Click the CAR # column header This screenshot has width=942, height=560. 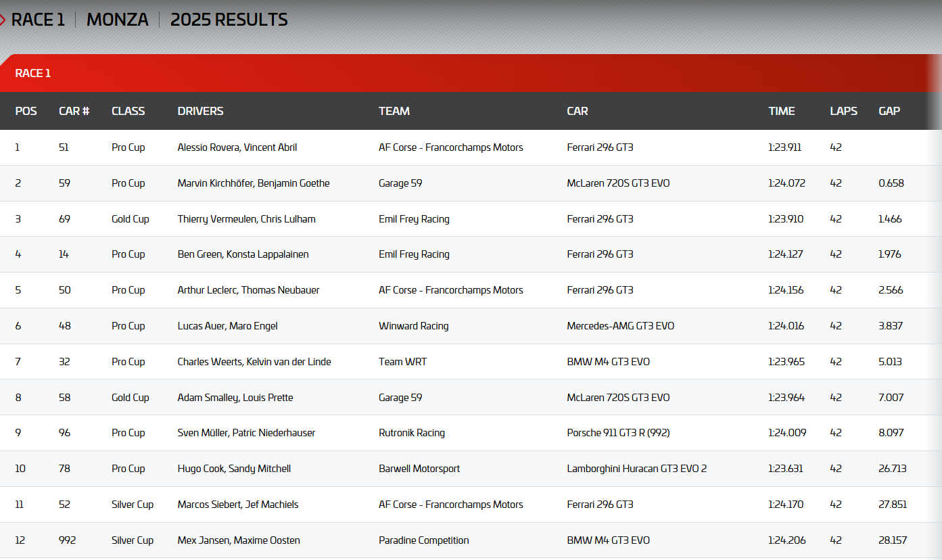coord(74,111)
